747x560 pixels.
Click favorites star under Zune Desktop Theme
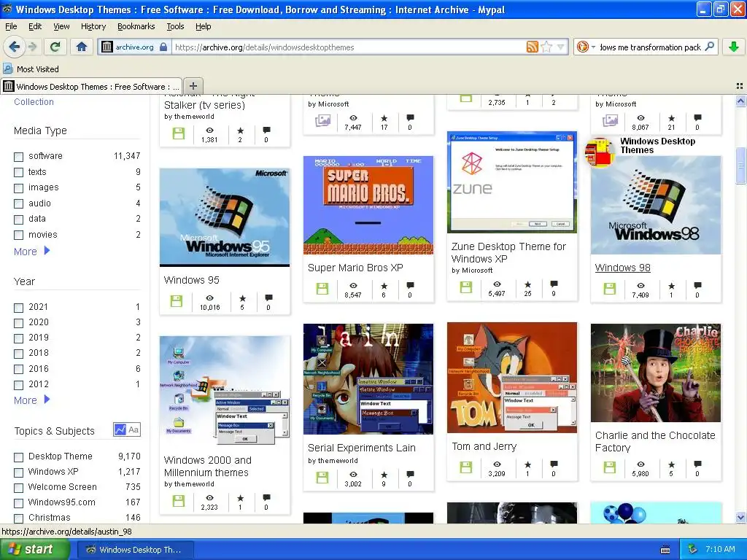[x=528, y=285]
